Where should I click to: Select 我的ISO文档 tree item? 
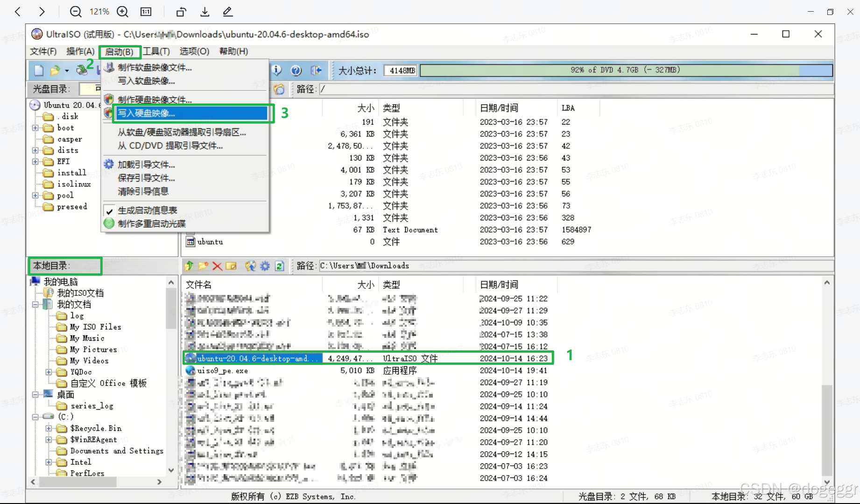[x=80, y=293]
